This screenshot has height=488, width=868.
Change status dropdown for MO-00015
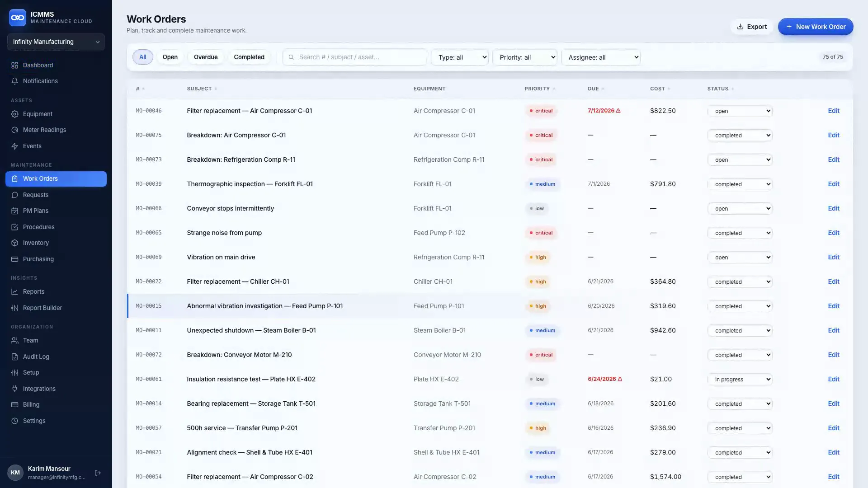(740, 306)
